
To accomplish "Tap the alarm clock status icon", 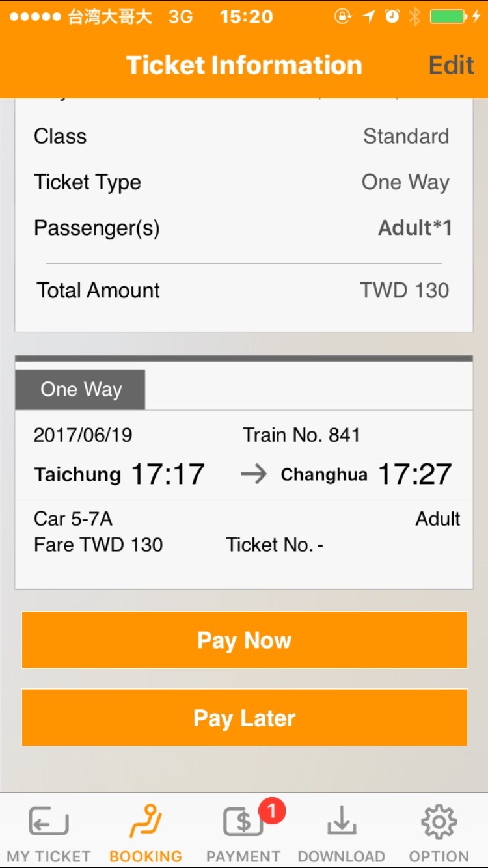I will (392, 17).
